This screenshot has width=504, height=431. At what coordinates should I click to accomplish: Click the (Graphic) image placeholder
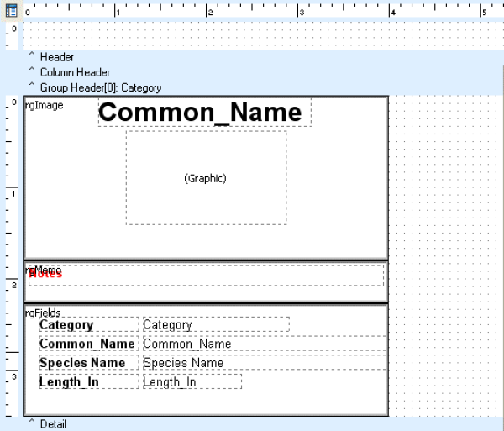coord(206,178)
